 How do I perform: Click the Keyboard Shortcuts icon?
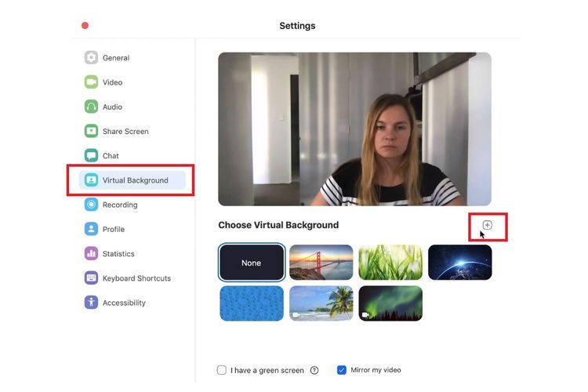[x=91, y=278]
